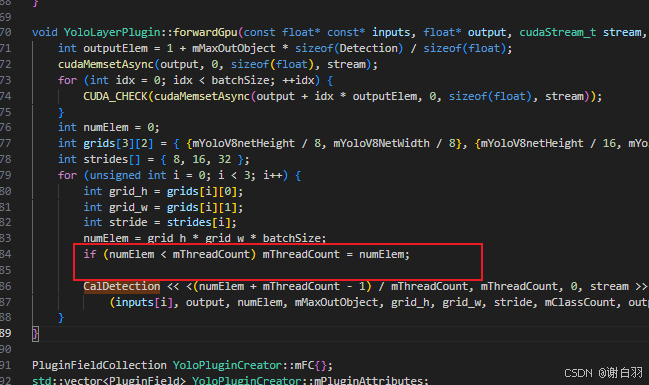Click the "if" keyword before (numElem < mThreadCount)
This screenshot has width=649, height=385.
(x=90, y=254)
